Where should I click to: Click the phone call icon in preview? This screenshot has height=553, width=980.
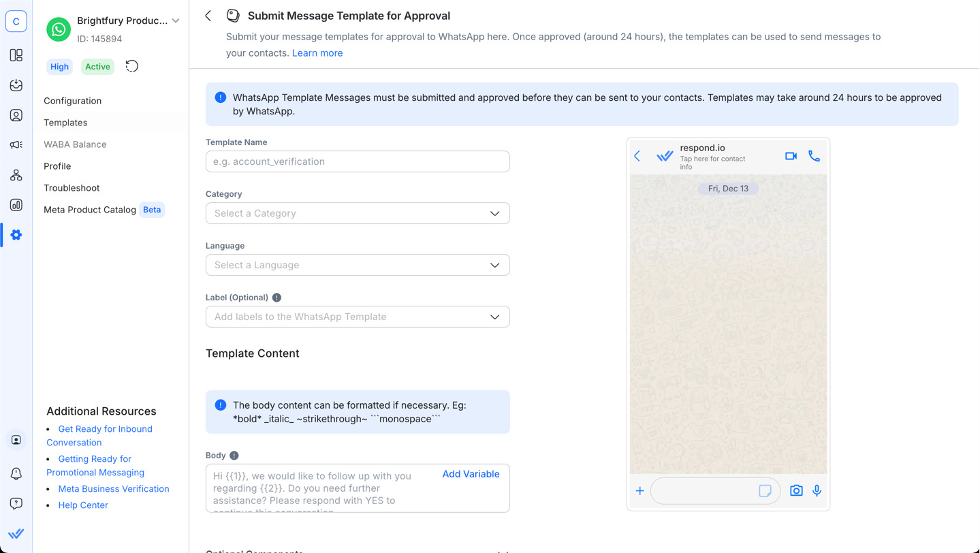(814, 156)
